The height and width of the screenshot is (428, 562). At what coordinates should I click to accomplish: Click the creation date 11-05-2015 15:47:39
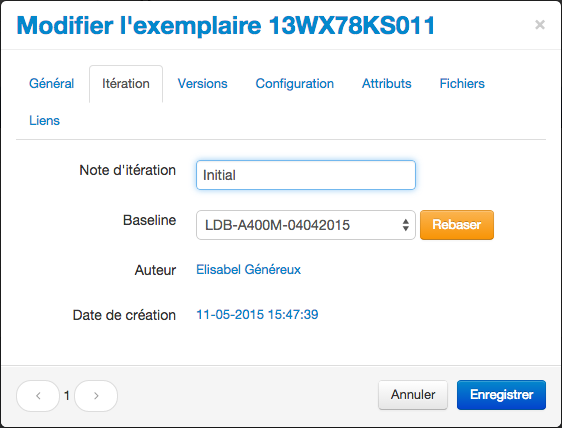point(257,314)
